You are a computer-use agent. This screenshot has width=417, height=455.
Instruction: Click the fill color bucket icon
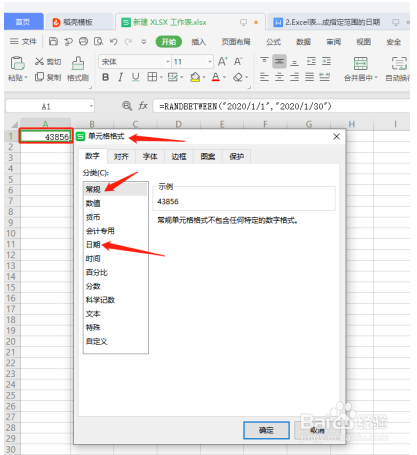pos(195,77)
